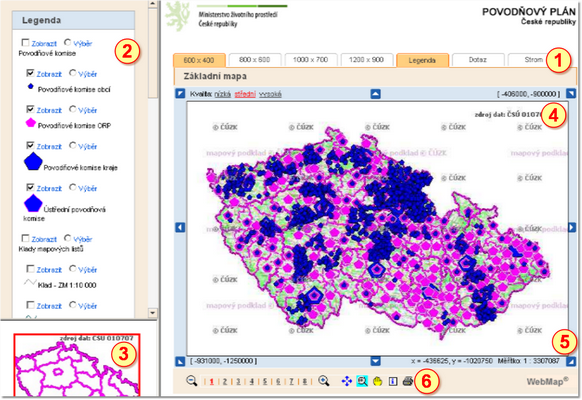Click the overview map thumbnail with red frame
582x400 pixels.
tap(77, 365)
